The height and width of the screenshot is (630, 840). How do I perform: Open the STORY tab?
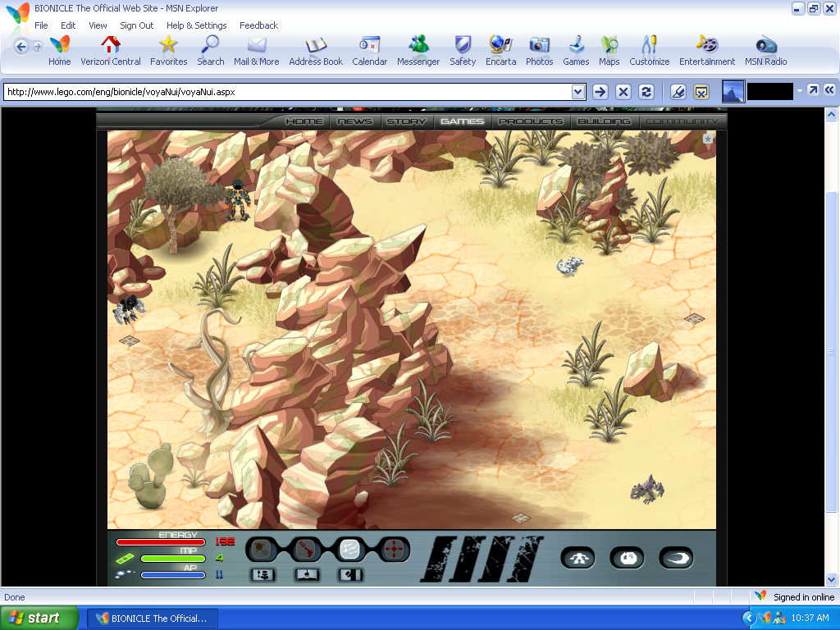406,121
